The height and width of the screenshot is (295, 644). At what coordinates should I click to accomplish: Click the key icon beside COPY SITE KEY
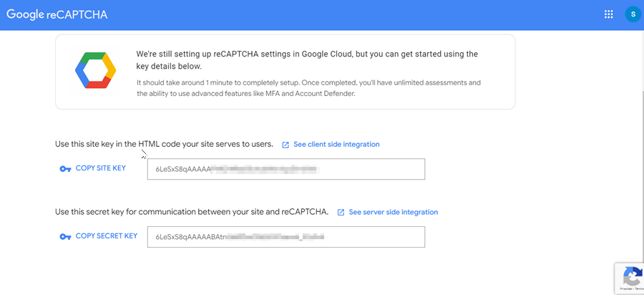(x=65, y=169)
